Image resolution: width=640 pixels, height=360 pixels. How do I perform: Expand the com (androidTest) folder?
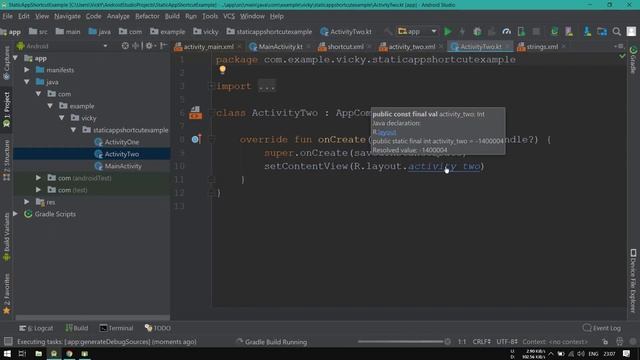point(38,178)
